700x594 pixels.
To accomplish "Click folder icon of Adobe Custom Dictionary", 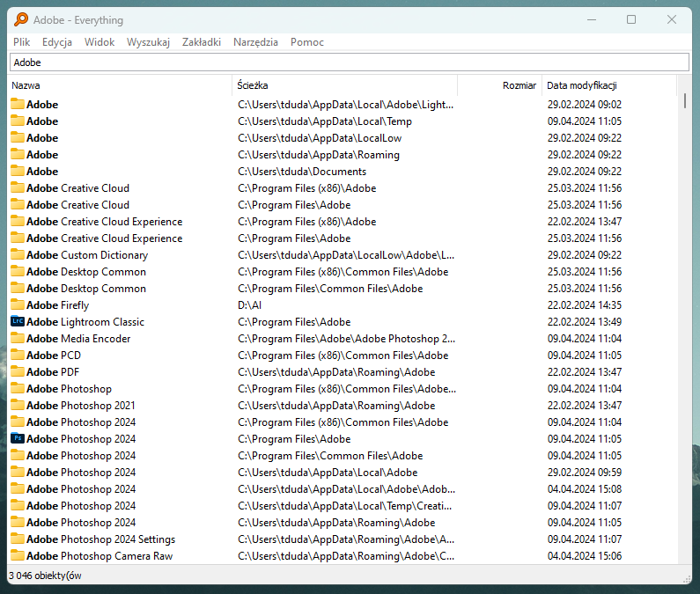I will point(18,254).
